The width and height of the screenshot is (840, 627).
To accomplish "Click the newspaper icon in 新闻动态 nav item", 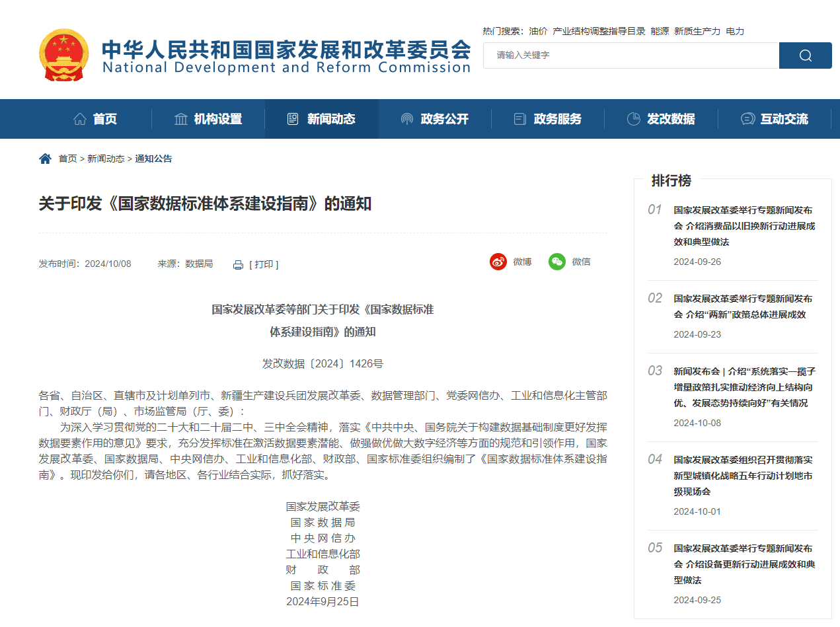I will coord(293,119).
